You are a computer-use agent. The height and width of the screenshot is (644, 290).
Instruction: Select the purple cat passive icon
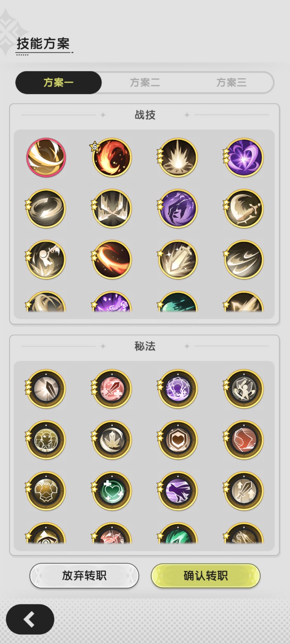point(178,491)
